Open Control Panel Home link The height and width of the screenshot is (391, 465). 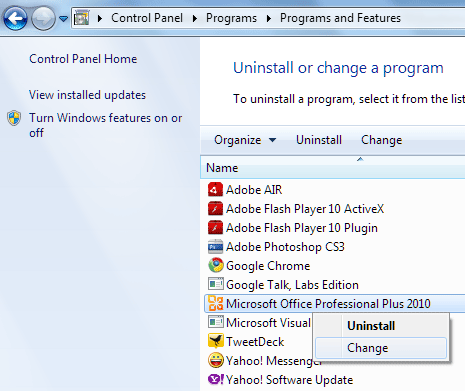pos(83,59)
